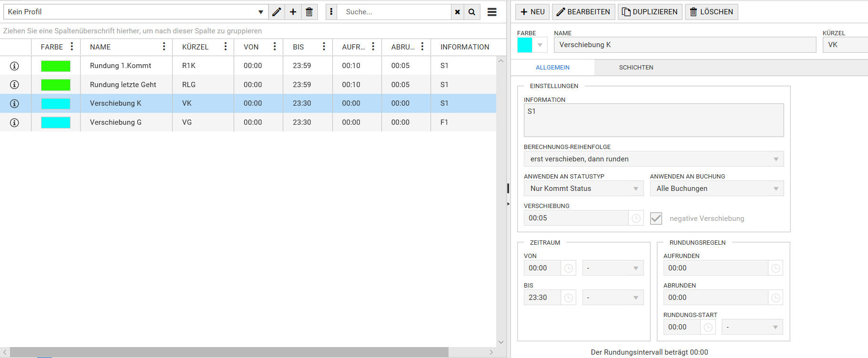Click the Verschiebung time field
This screenshot has height=358, width=868.
[576, 218]
